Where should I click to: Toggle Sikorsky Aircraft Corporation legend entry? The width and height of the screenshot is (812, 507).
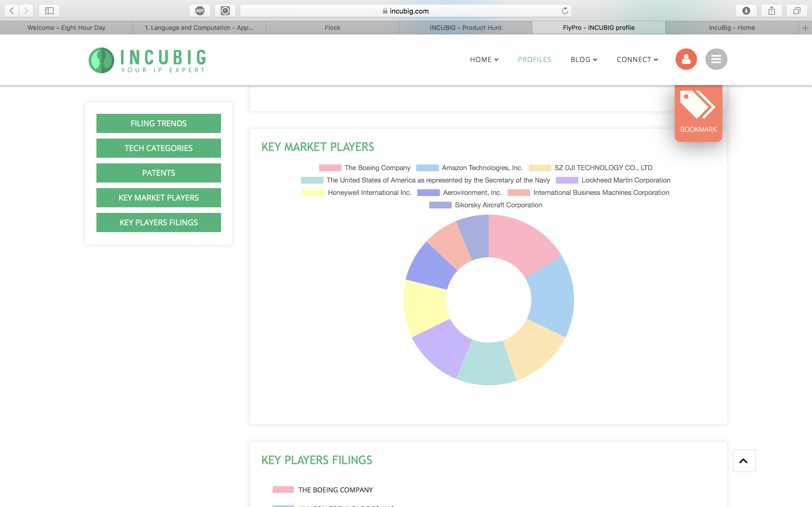pos(485,205)
